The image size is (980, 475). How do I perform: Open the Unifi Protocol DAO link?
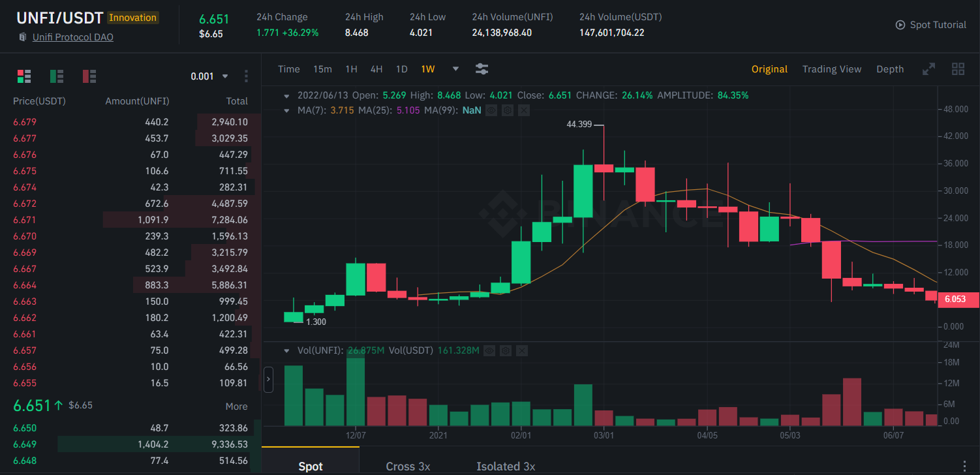[x=73, y=37]
